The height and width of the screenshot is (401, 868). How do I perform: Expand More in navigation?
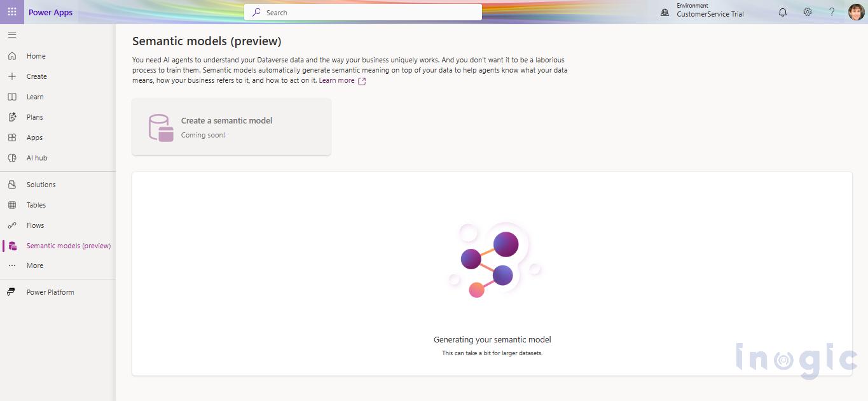coord(57,265)
